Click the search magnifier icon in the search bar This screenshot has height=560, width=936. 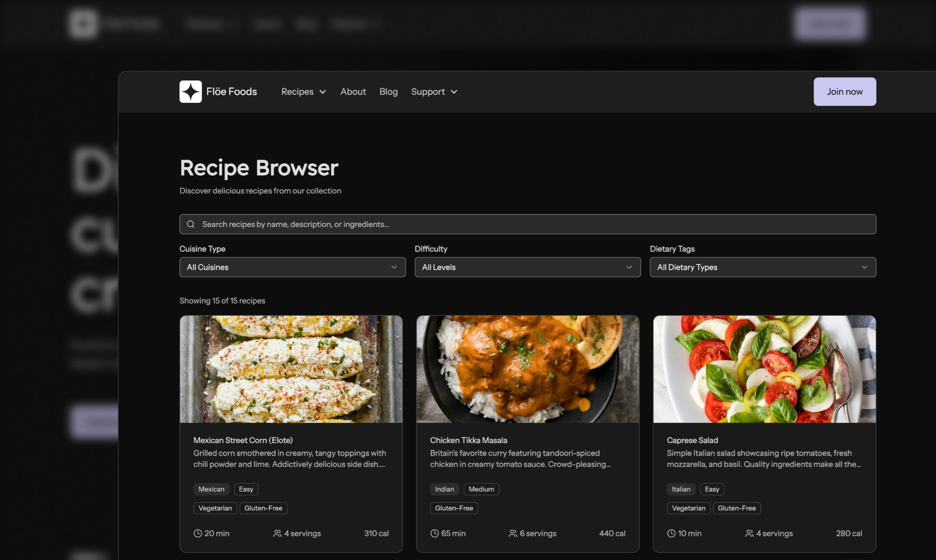coord(191,224)
